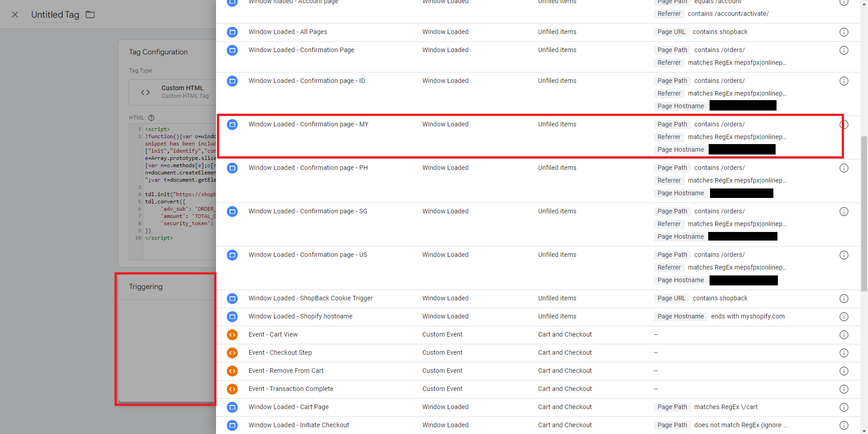Click blue icon of Confirmation page - MY
This screenshot has width=868, height=434.
click(x=232, y=125)
